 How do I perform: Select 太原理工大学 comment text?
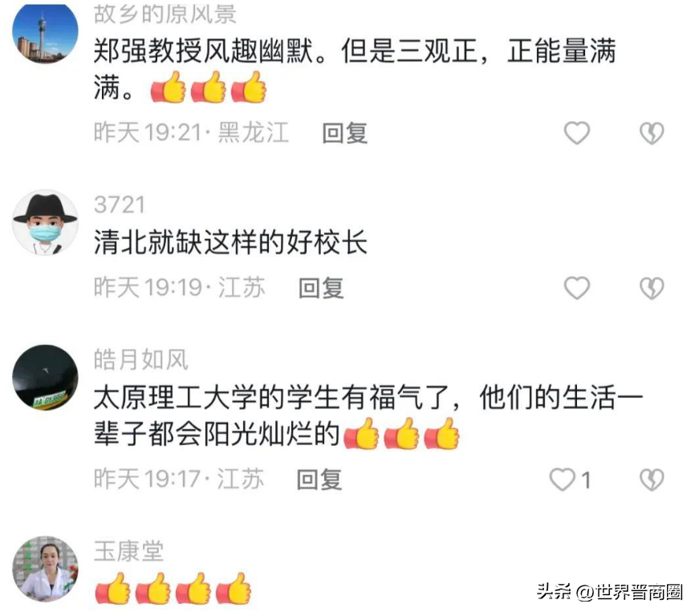[x=368, y=415]
